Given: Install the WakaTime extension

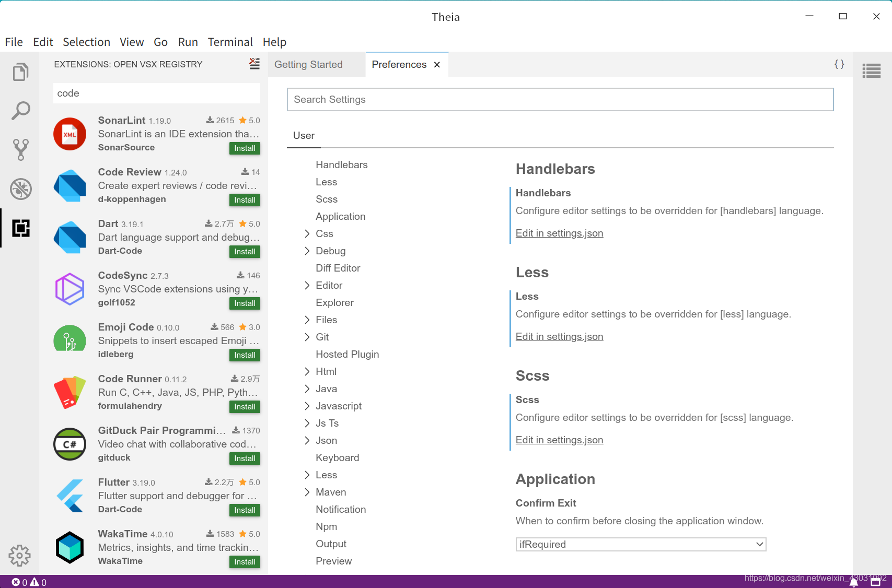Looking at the screenshot, I should [x=245, y=562].
